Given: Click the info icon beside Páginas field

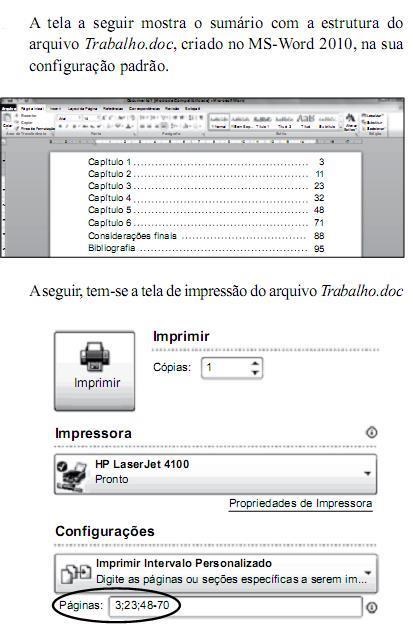Looking at the screenshot, I should 371,607.
